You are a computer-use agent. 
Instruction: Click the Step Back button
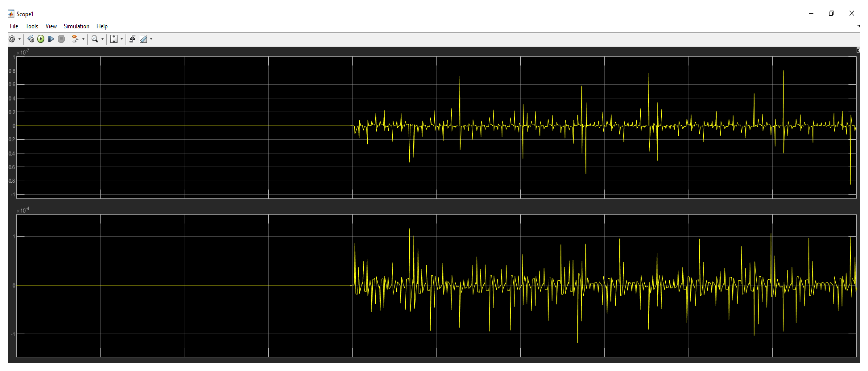coord(31,39)
